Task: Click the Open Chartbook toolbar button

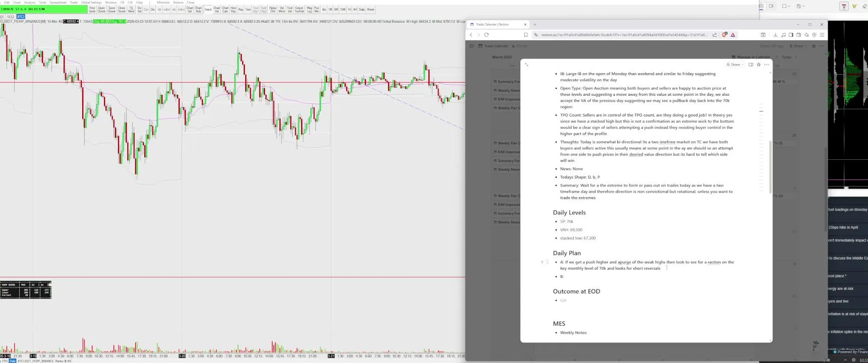Action: click(101, 10)
